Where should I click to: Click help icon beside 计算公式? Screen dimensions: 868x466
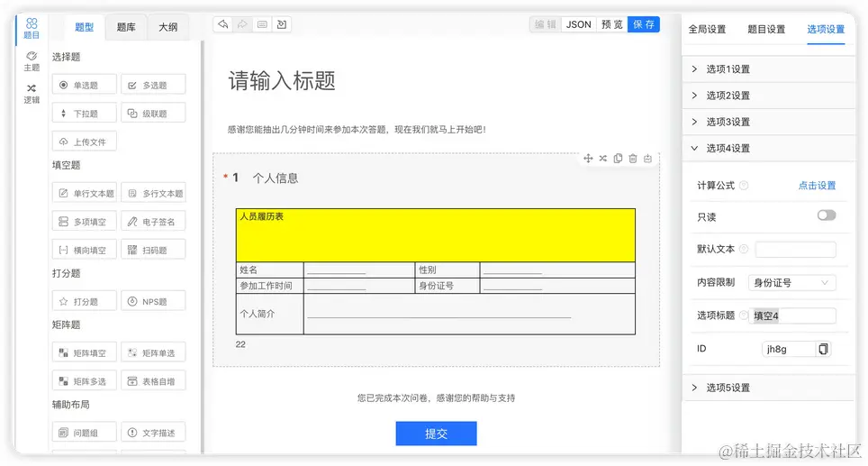pos(744,185)
